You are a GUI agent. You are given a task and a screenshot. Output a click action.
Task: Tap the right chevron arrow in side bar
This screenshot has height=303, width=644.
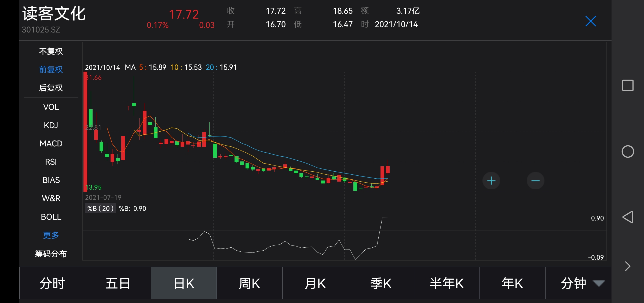coord(628,266)
